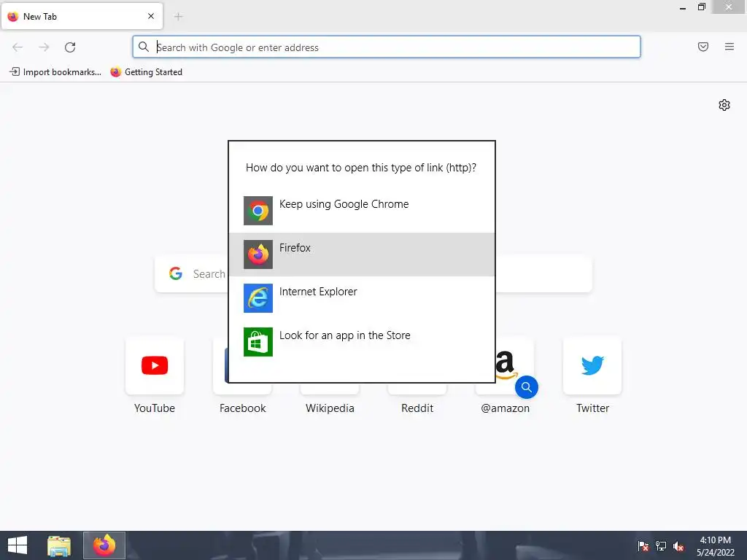The width and height of the screenshot is (747, 560).
Task: Click the address bar search field
Action: tap(387, 47)
